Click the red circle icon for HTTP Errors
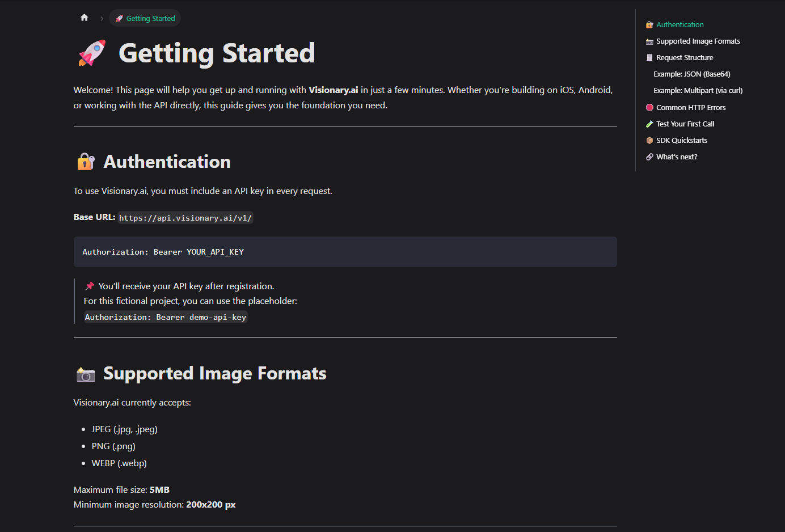The width and height of the screenshot is (785, 532). coord(649,107)
